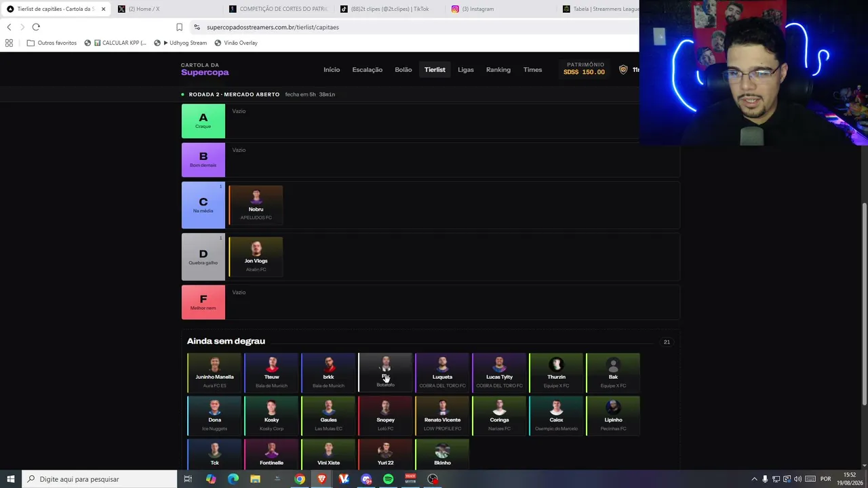Open the apps grid icon in bookmarks bar
This screenshot has height=488, width=868.
[9, 43]
